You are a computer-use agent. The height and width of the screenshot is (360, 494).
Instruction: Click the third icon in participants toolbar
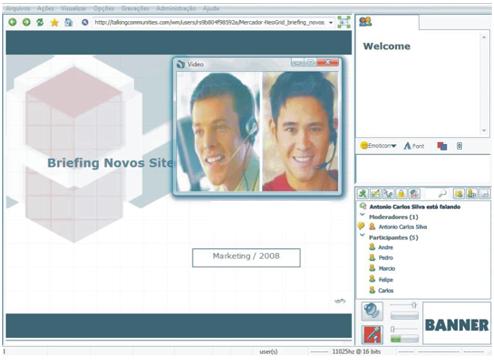coord(388,193)
